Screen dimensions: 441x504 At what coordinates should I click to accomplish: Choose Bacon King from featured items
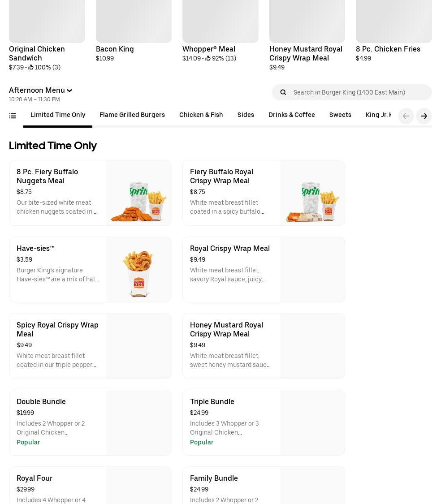coord(115,49)
